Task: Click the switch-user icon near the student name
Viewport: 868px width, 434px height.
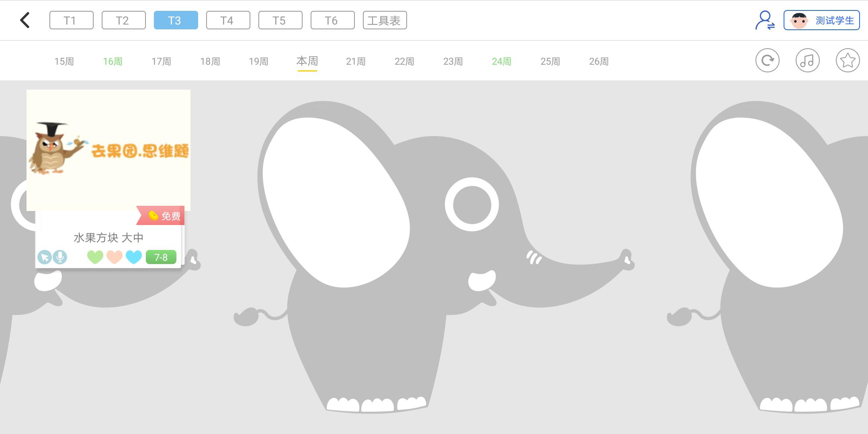Action: point(765,20)
